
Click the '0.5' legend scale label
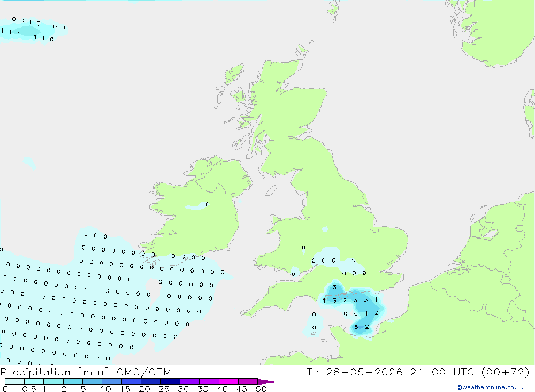point(29,389)
